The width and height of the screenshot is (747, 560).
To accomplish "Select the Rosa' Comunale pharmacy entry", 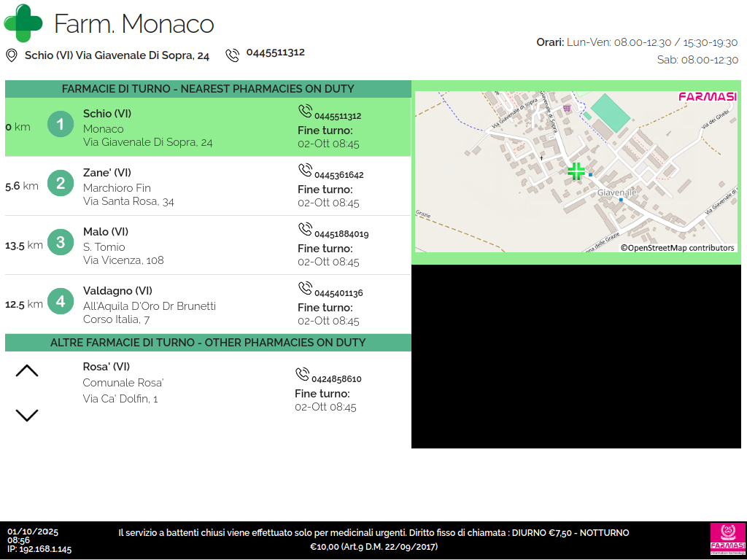I will [x=123, y=383].
